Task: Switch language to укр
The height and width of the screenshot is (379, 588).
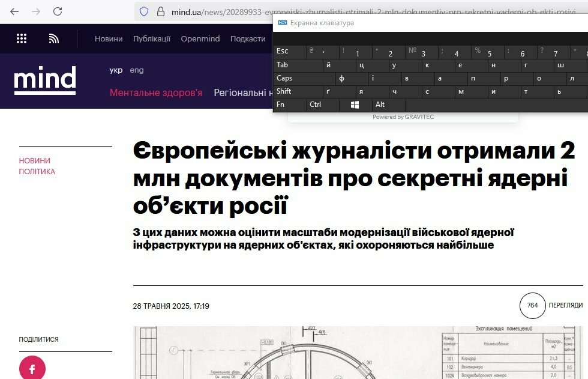Action: (116, 70)
